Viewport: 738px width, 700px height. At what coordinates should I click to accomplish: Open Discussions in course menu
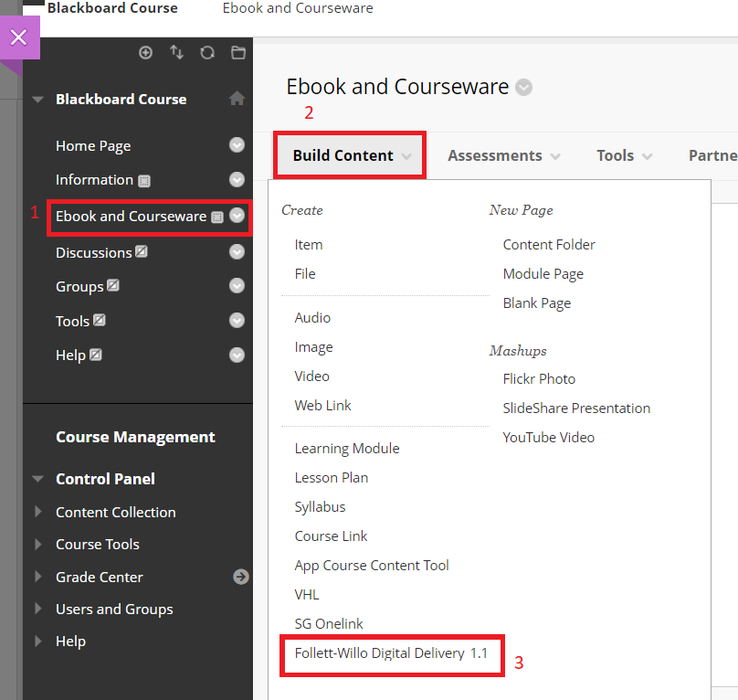click(x=94, y=253)
